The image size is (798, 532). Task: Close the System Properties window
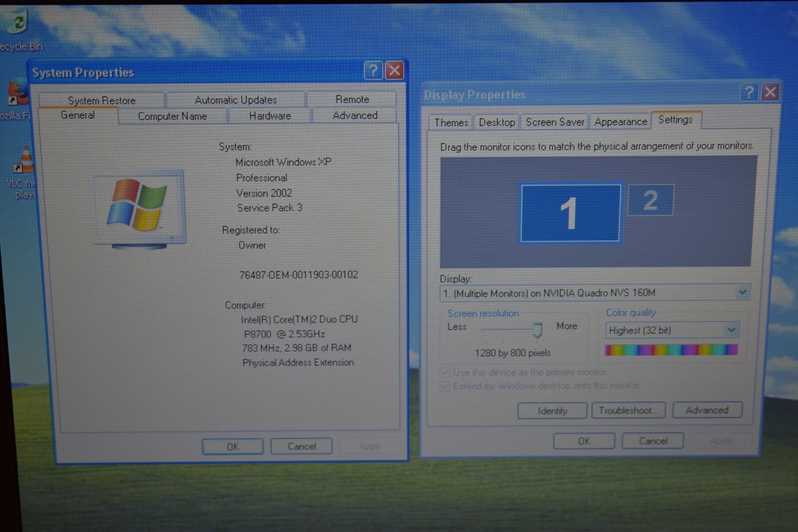coord(395,71)
